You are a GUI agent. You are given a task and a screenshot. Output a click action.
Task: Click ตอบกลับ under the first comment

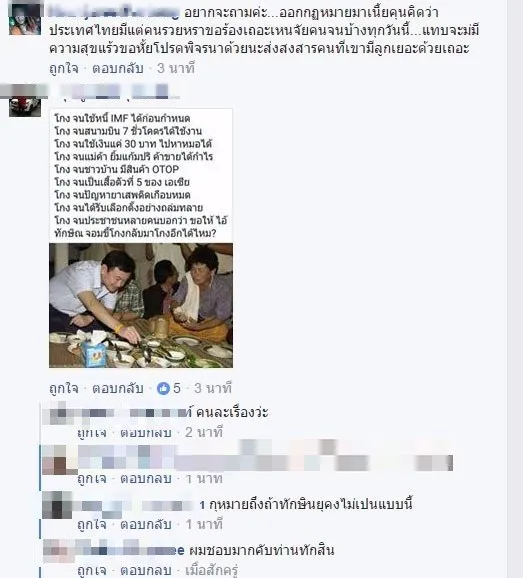[118, 69]
